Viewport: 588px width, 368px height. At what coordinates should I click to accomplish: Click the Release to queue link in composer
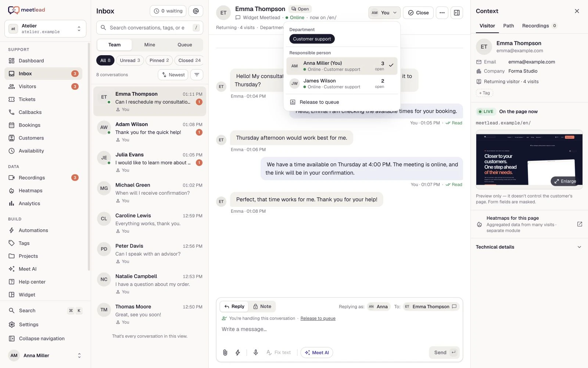point(318,318)
